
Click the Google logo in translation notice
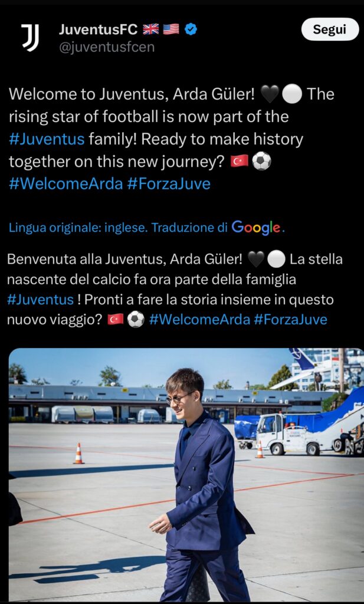click(x=256, y=228)
